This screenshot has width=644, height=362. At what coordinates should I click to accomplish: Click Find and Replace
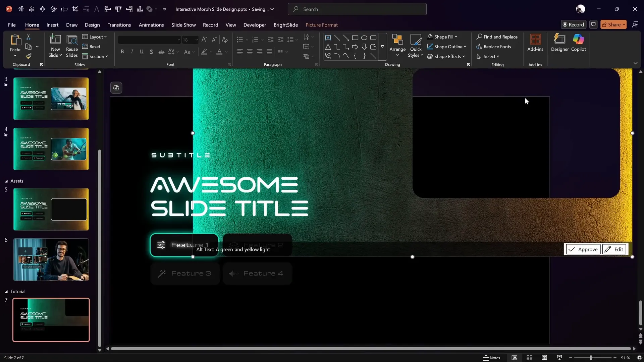[x=497, y=37]
